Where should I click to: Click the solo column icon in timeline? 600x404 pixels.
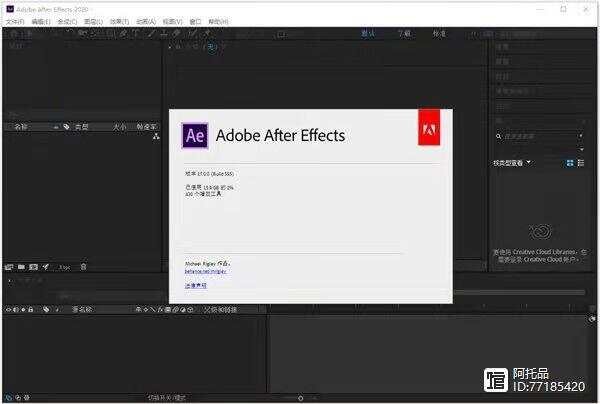(23, 310)
